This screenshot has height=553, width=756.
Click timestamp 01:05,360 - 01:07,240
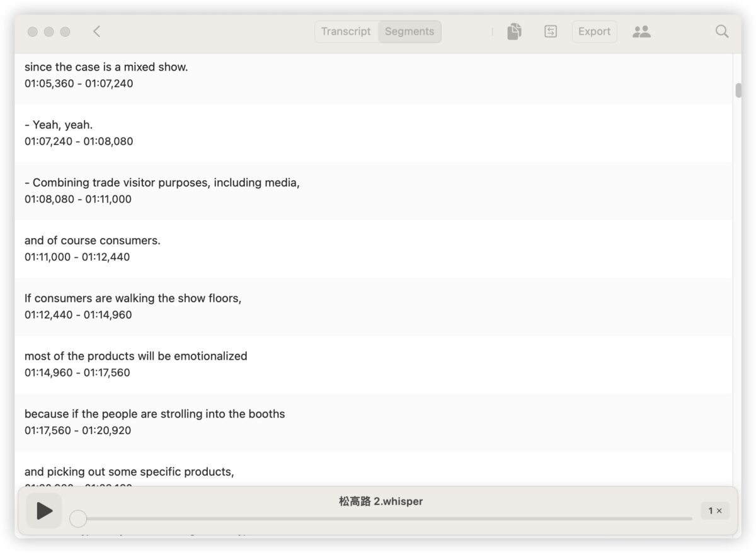(79, 83)
